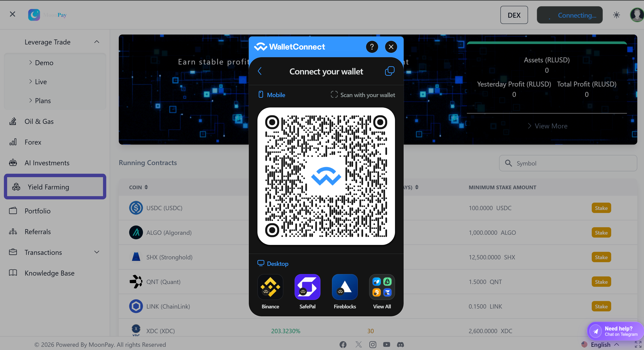Choose the SafePal wallet
Image resolution: width=644 pixels, height=350 pixels.
[x=307, y=292]
